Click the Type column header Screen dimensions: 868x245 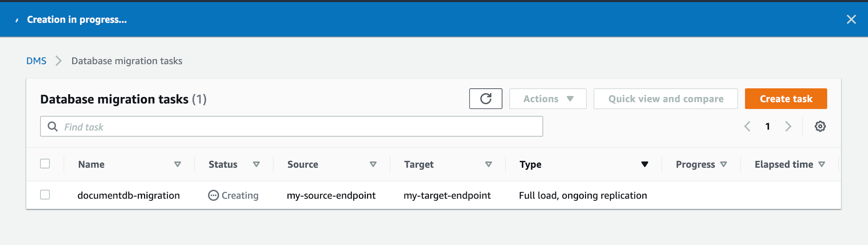531,164
